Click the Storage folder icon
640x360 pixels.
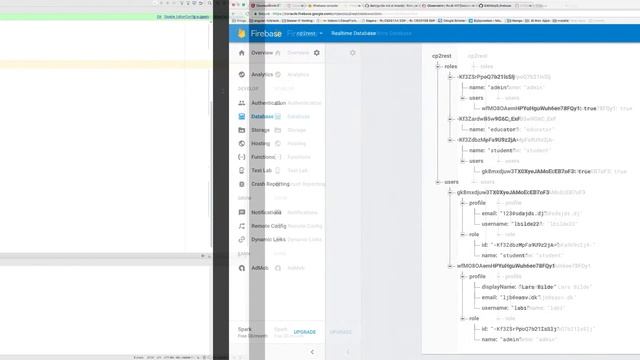242,130
